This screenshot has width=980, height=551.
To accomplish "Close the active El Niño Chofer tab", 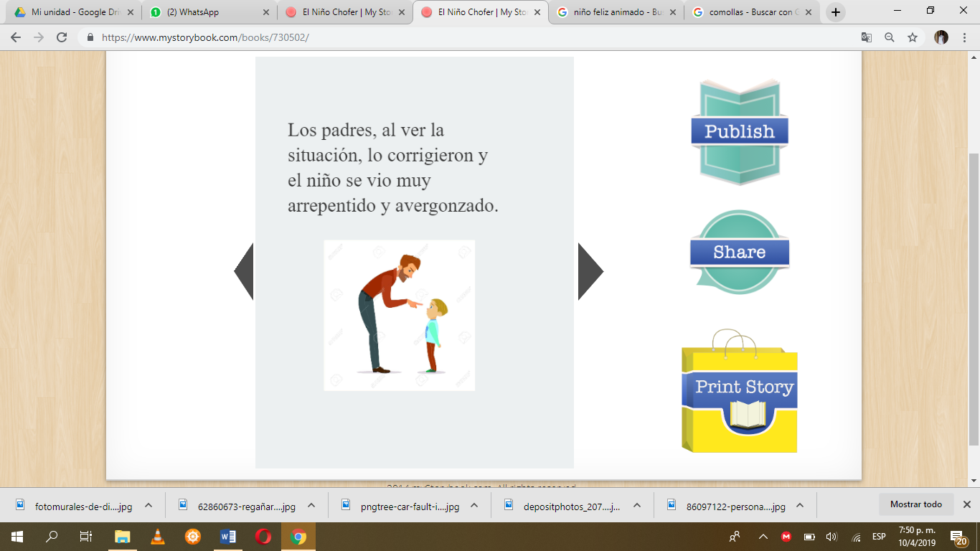I will coord(537,12).
